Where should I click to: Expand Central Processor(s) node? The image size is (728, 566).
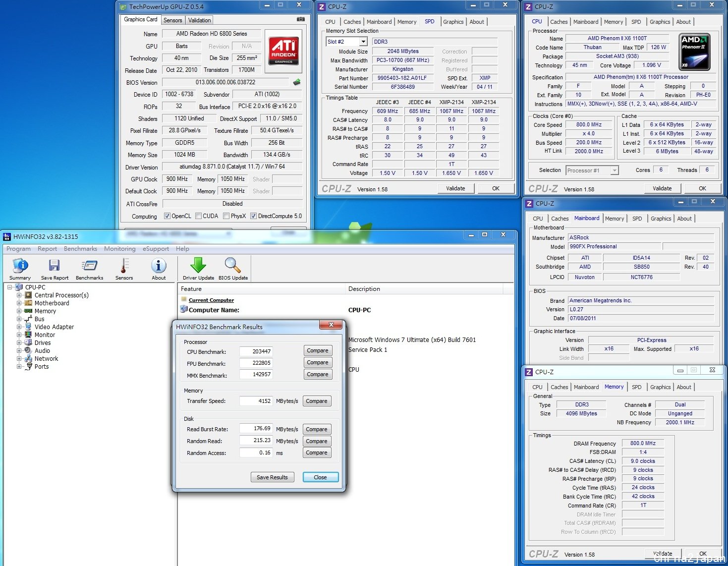pyautogui.click(x=19, y=295)
